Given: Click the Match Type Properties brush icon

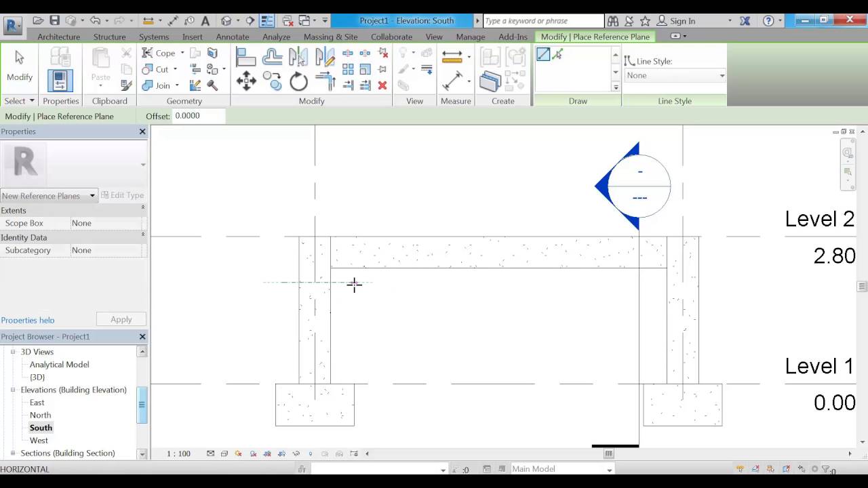Looking at the screenshot, I should click(126, 85).
